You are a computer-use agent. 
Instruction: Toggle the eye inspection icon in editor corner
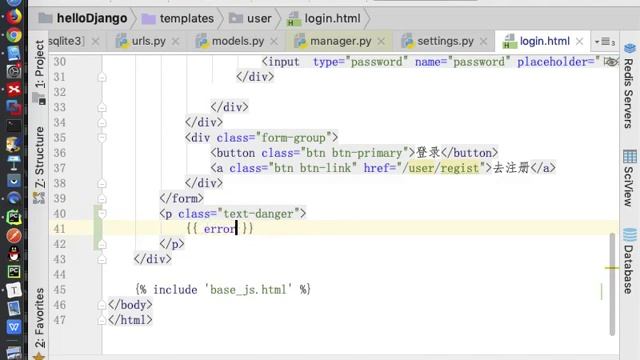point(611,62)
